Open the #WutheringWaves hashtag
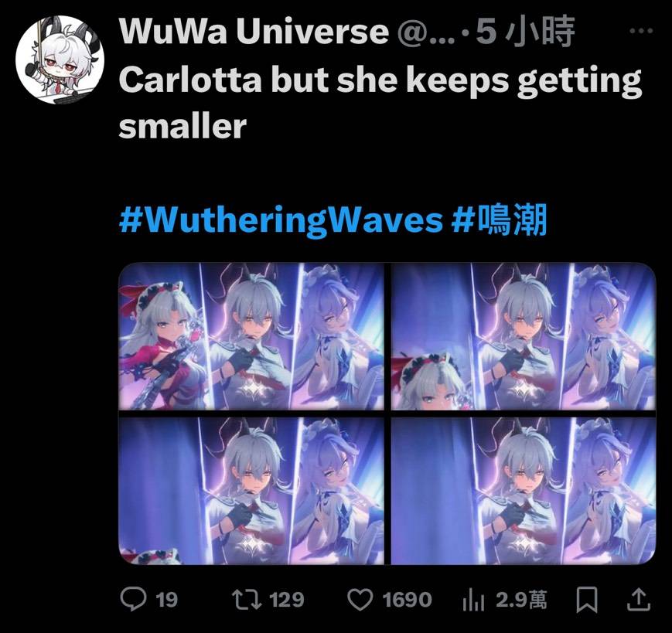The height and width of the screenshot is (633, 672). tap(281, 220)
